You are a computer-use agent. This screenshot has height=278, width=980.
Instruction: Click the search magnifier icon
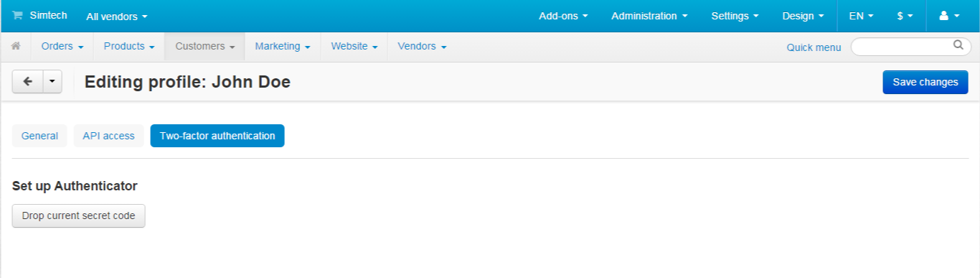[x=958, y=45]
